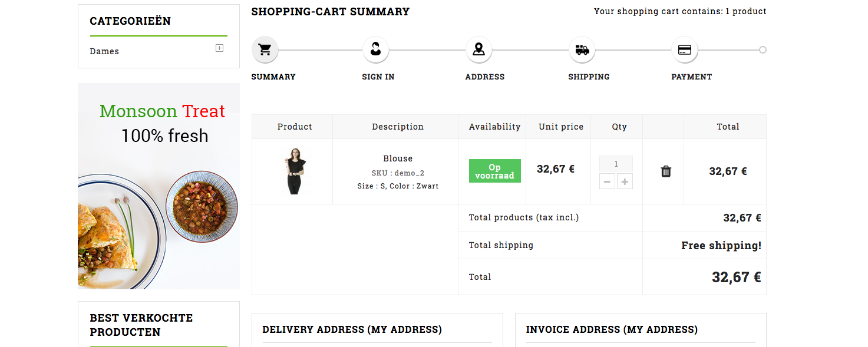Decrease Blouse quantity with minus button

pyautogui.click(x=607, y=181)
